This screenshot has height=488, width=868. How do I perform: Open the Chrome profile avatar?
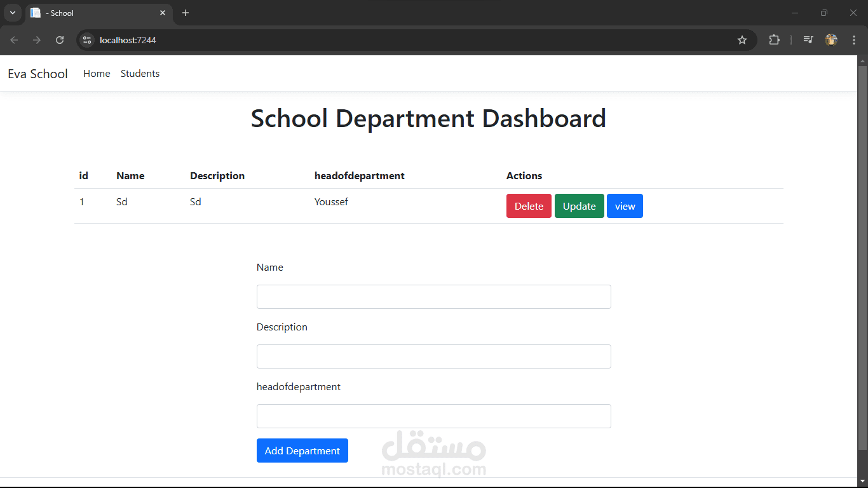pyautogui.click(x=831, y=40)
